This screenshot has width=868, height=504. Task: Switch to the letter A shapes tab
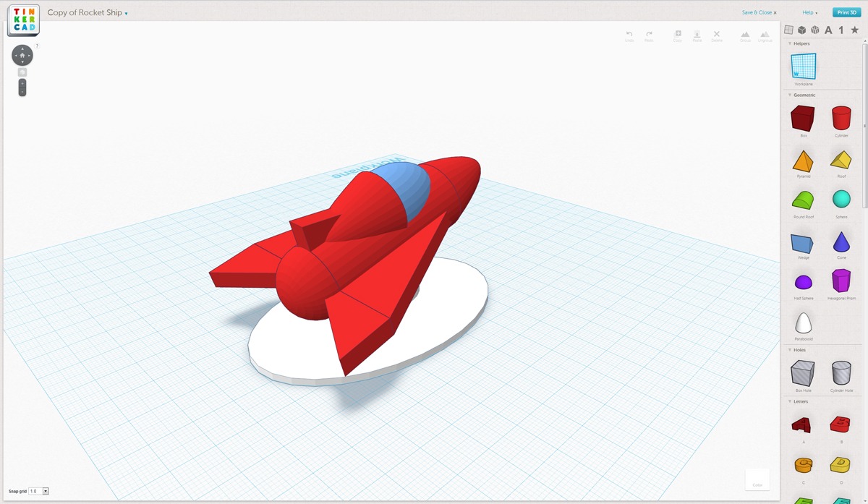tap(828, 30)
